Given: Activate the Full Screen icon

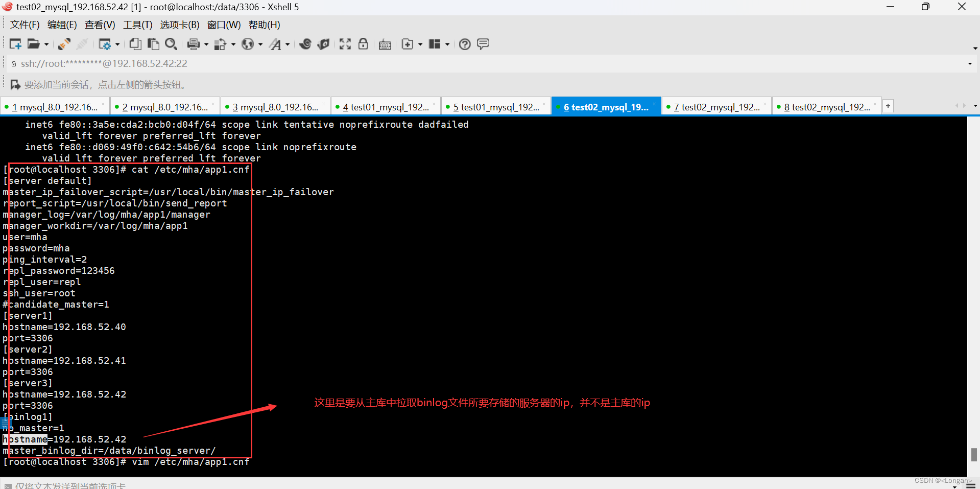Looking at the screenshot, I should (345, 44).
